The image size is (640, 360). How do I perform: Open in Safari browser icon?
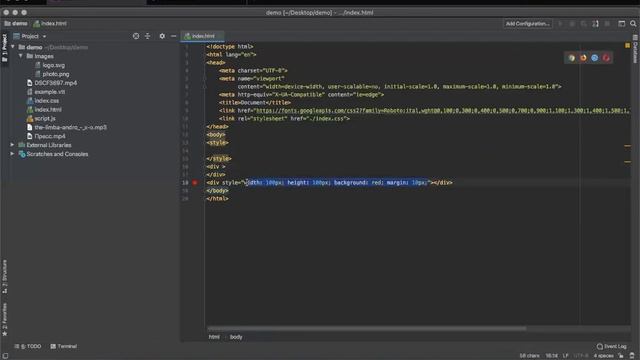coord(595,58)
